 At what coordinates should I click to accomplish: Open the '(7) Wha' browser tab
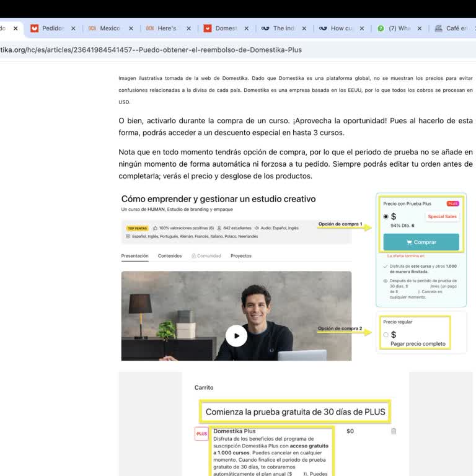click(399, 29)
